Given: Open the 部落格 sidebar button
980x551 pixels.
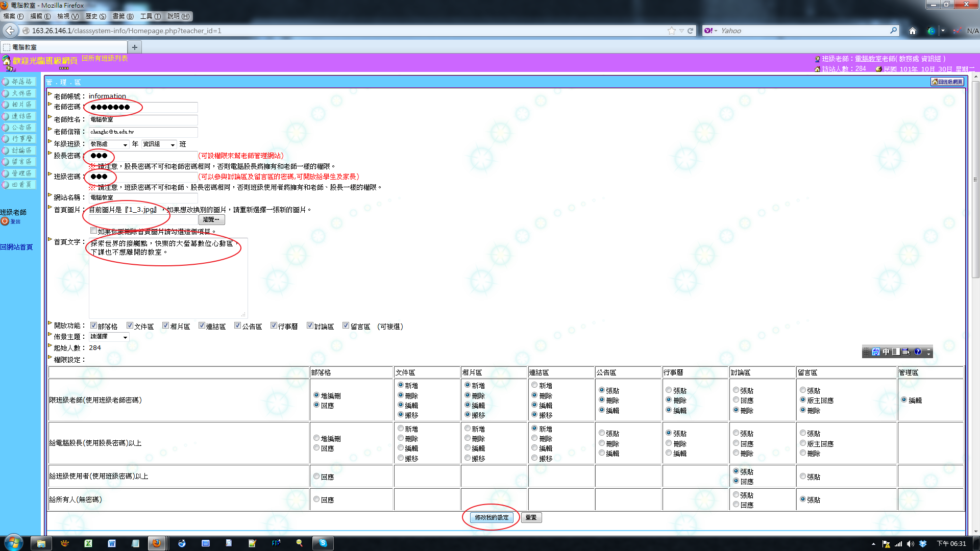Looking at the screenshot, I should (x=18, y=82).
